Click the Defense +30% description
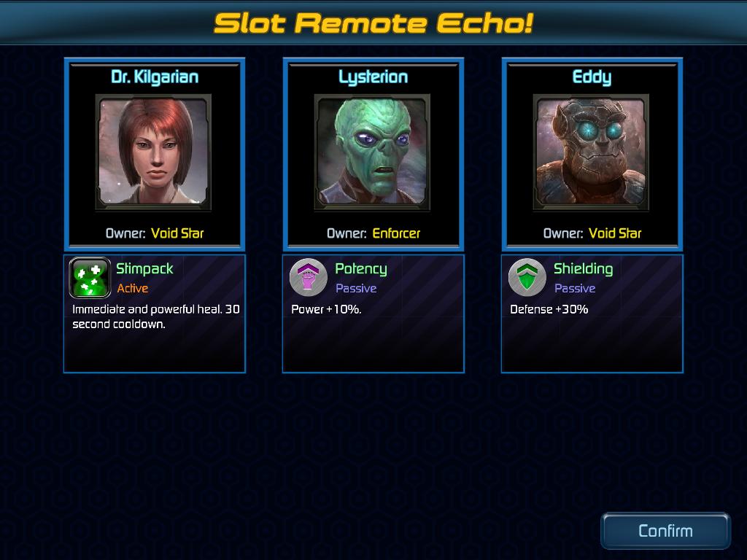Viewport: 747px width, 560px height. pos(549,309)
